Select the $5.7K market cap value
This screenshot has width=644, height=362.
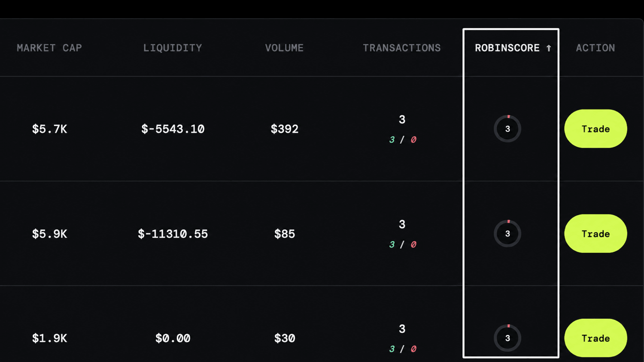tap(49, 129)
